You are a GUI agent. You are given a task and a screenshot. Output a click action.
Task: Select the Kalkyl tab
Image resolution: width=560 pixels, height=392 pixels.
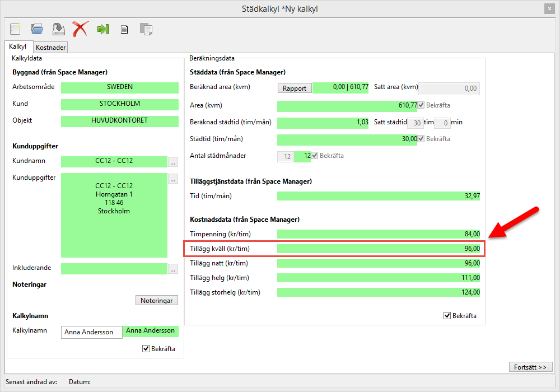tap(18, 47)
